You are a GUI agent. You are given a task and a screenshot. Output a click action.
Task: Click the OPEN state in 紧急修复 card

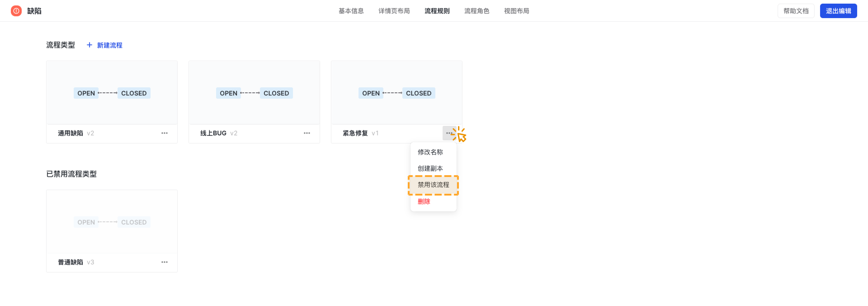pos(371,93)
